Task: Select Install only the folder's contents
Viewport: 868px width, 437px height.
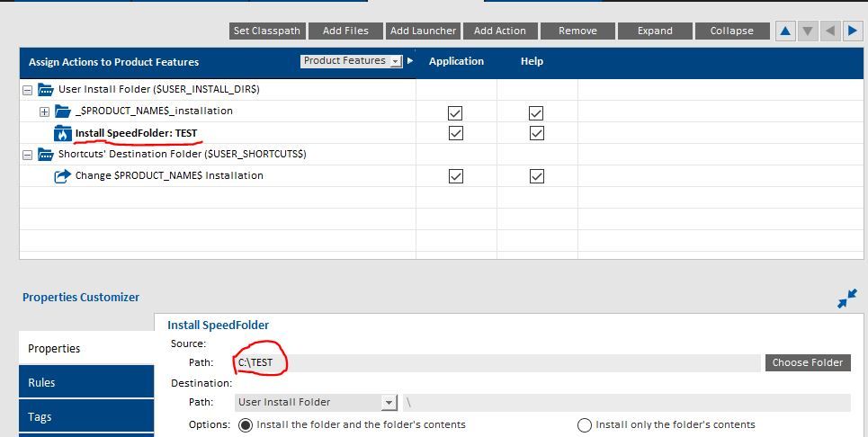Action: 584,424
